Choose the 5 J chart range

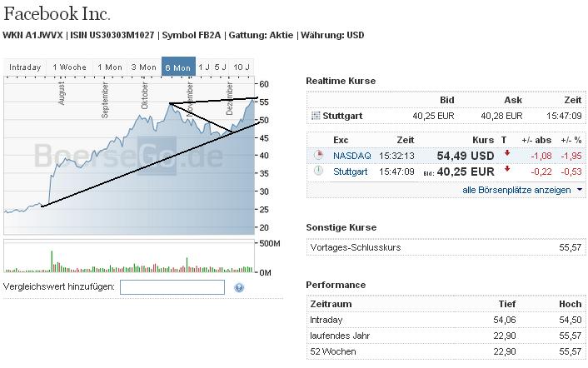pyautogui.click(x=221, y=67)
